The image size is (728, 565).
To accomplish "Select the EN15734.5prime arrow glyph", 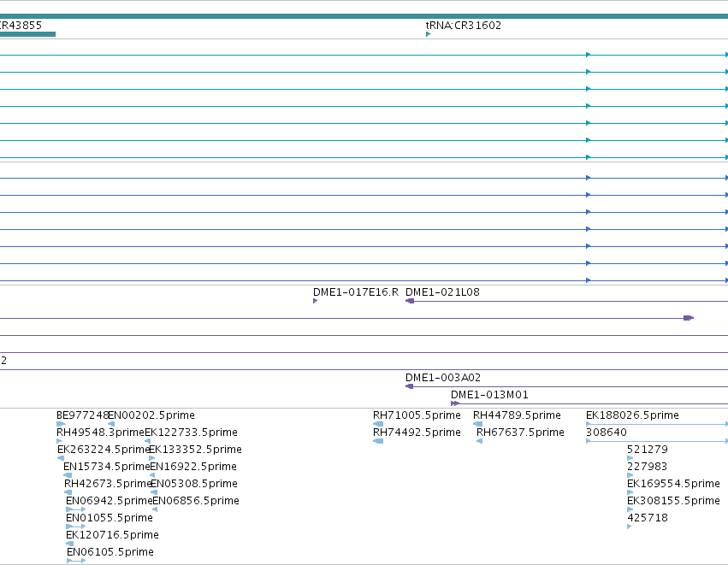I will coord(68,475).
